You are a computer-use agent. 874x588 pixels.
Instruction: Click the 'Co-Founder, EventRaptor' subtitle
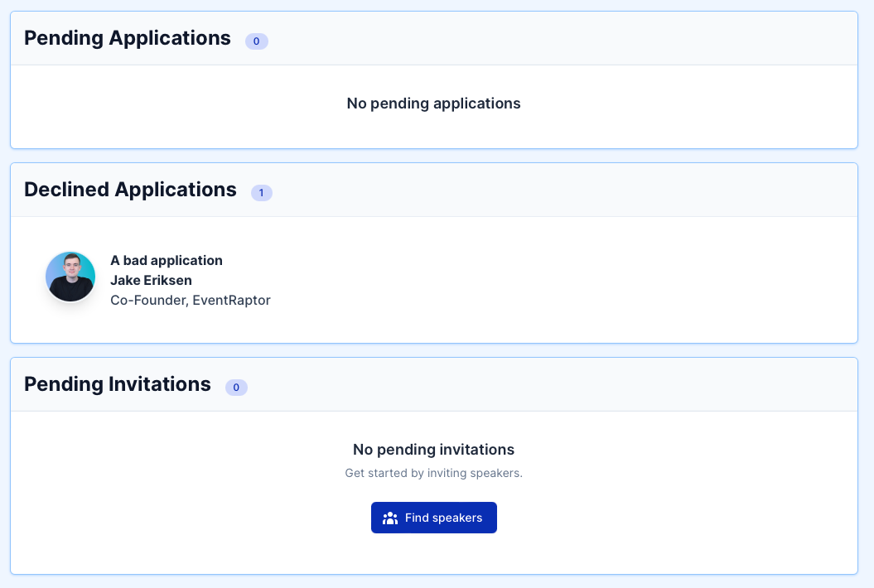pos(191,300)
